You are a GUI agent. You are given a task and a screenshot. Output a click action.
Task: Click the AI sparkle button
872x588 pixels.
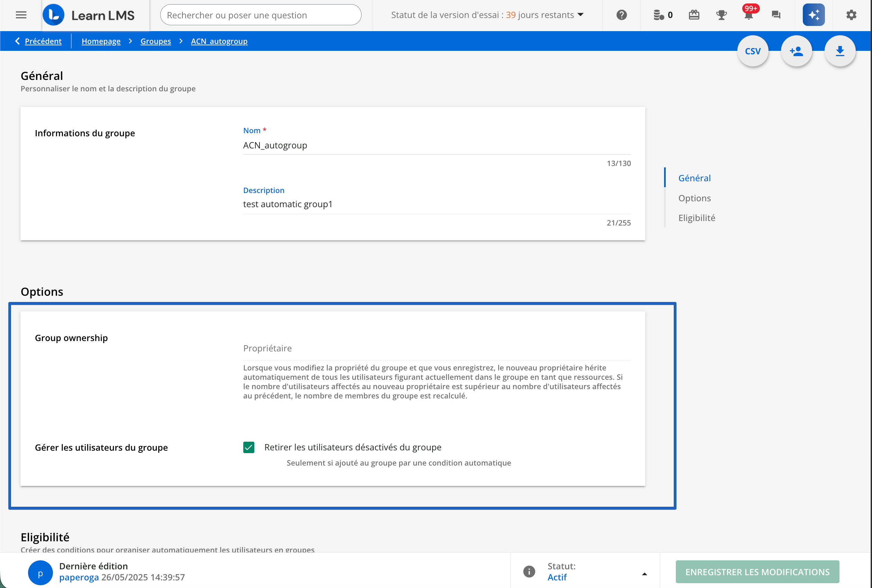click(813, 15)
